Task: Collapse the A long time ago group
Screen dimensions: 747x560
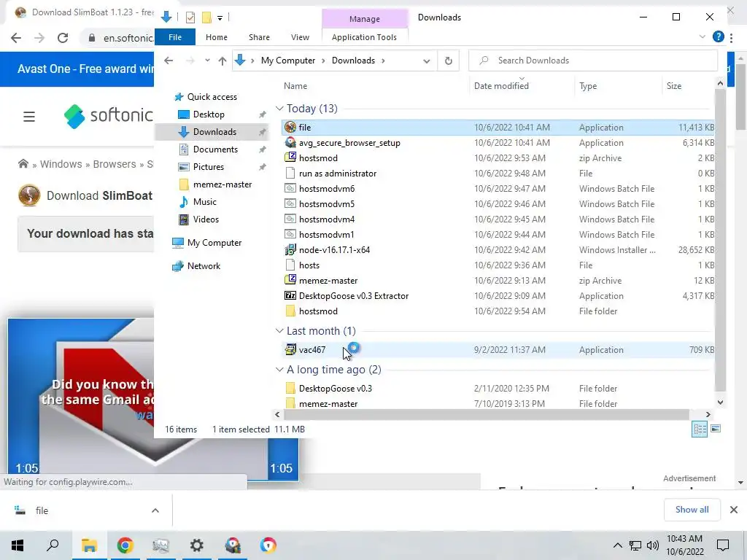Action: (279, 370)
